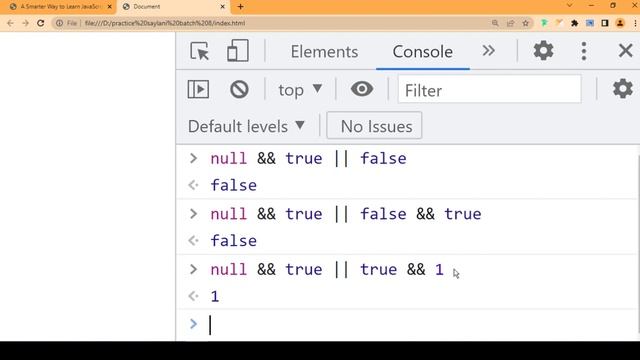Click the green extension icon in toolbar

(544, 23)
